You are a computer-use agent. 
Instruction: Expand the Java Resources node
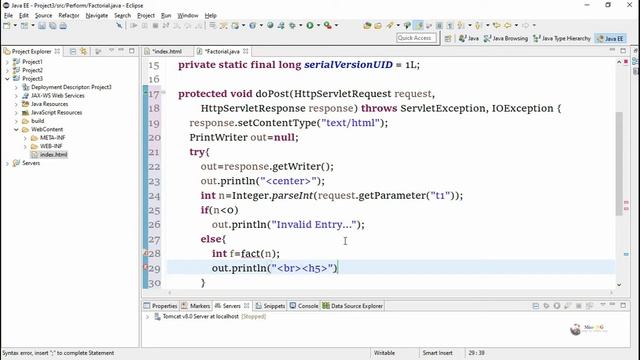pyautogui.click(x=16, y=104)
